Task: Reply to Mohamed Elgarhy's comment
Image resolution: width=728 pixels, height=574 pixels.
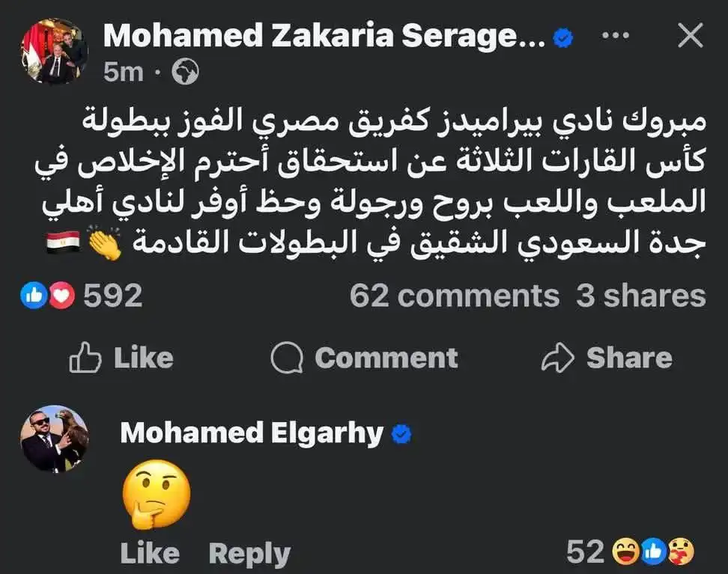Action: pyautogui.click(x=249, y=554)
